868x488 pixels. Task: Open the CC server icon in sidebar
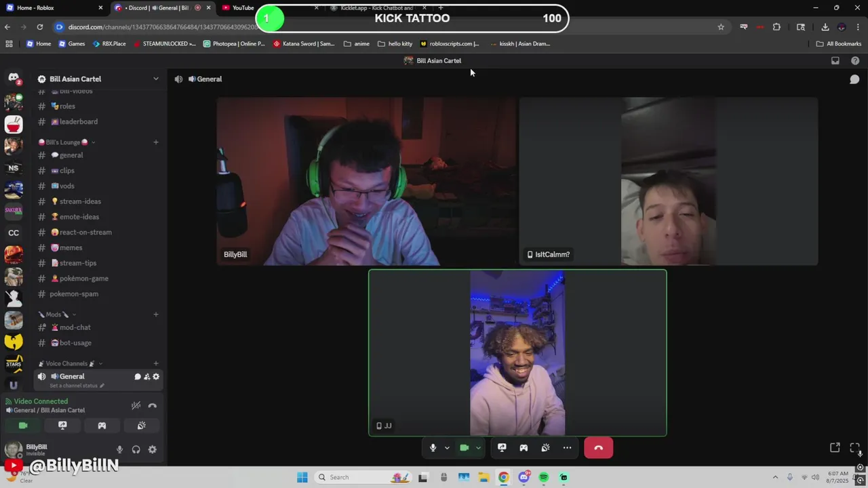coord(14,232)
